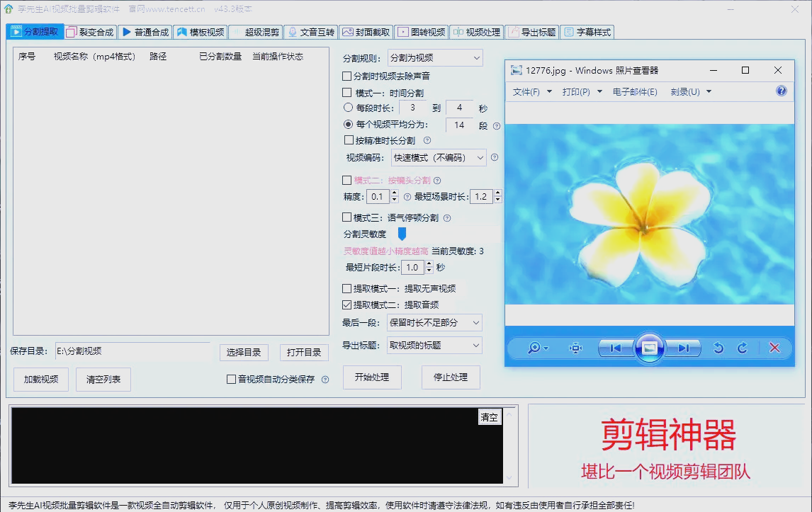The image size is (812, 512).
Task: Enable 模式二：按镜头分割 checkbox
Action: click(x=347, y=180)
